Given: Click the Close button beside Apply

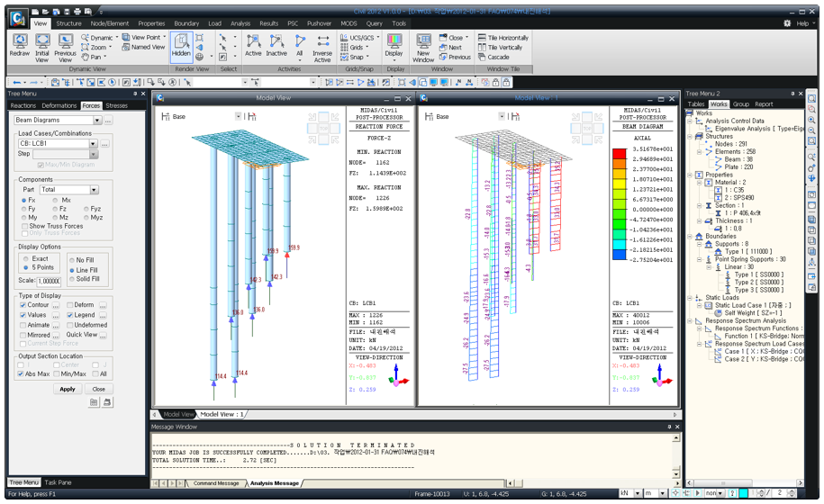Looking at the screenshot, I should [x=99, y=389].
